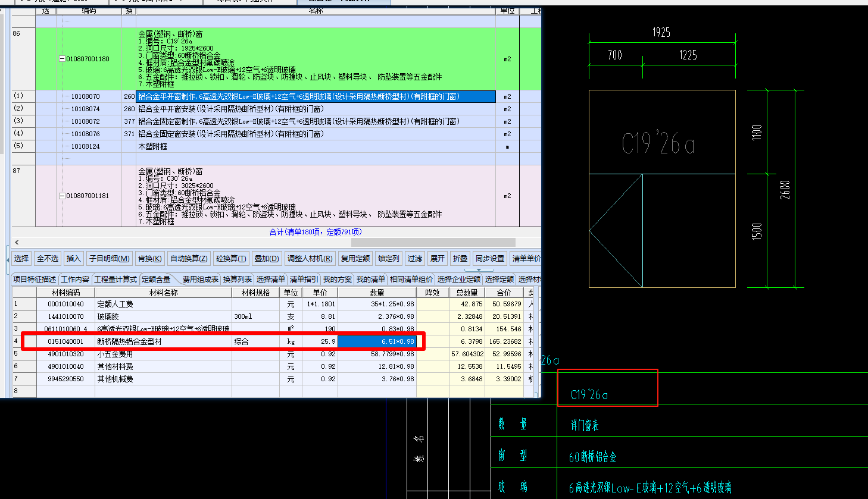Switch to 项目特征描述 tab
Image resolution: width=868 pixels, height=499 pixels.
click(35, 279)
